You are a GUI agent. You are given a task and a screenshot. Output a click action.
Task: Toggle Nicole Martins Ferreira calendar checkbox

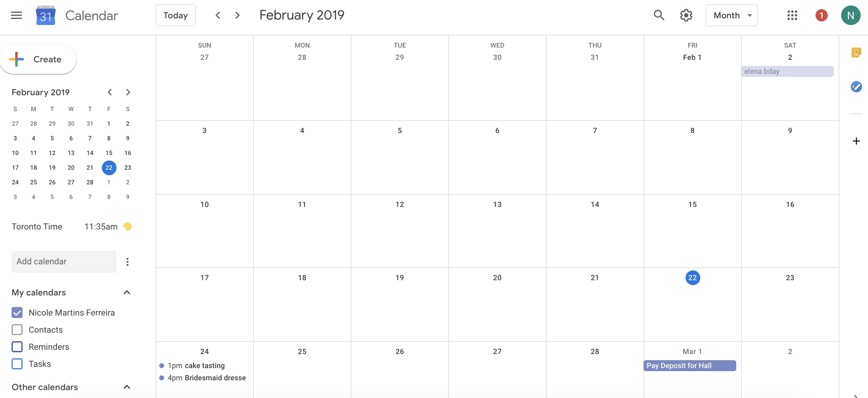pos(16,312)
